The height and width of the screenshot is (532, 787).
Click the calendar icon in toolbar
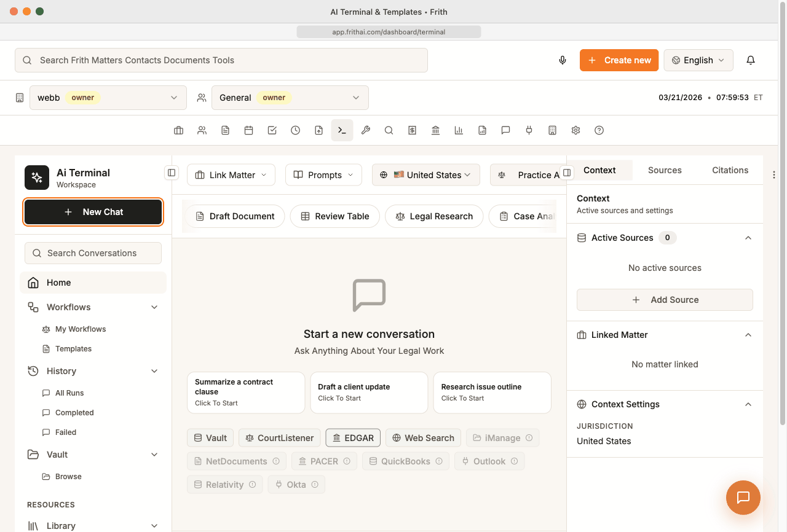tap(248, 130)
